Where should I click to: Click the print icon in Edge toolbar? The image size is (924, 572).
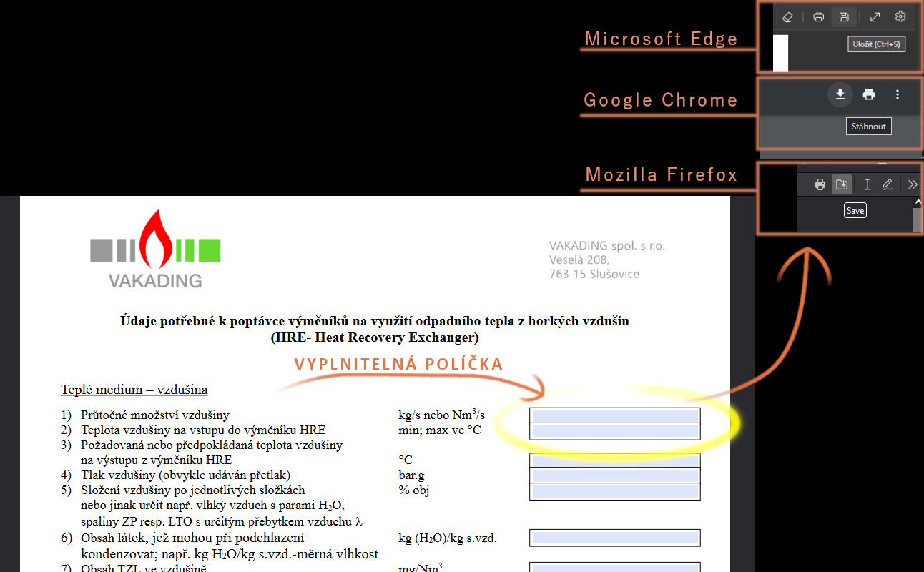coord(819,17)
